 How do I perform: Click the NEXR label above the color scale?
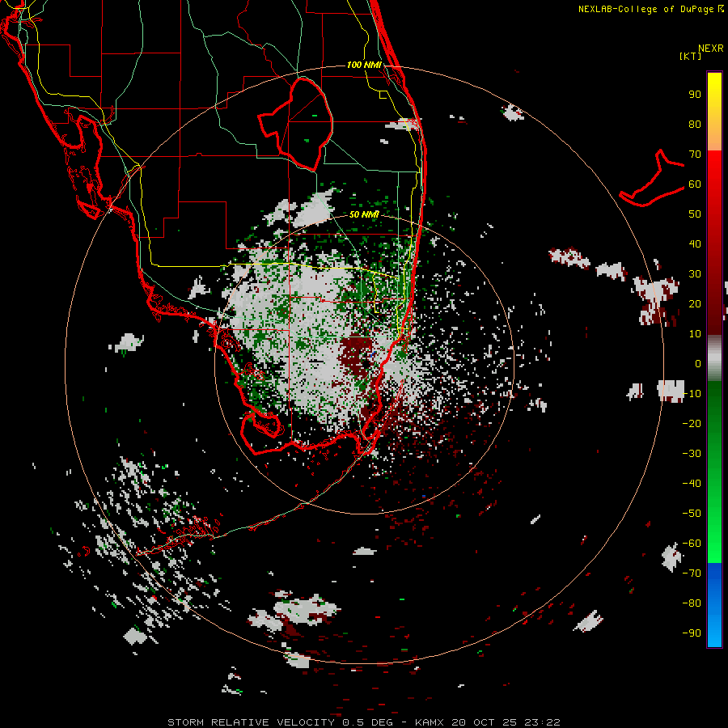point(710,49)
